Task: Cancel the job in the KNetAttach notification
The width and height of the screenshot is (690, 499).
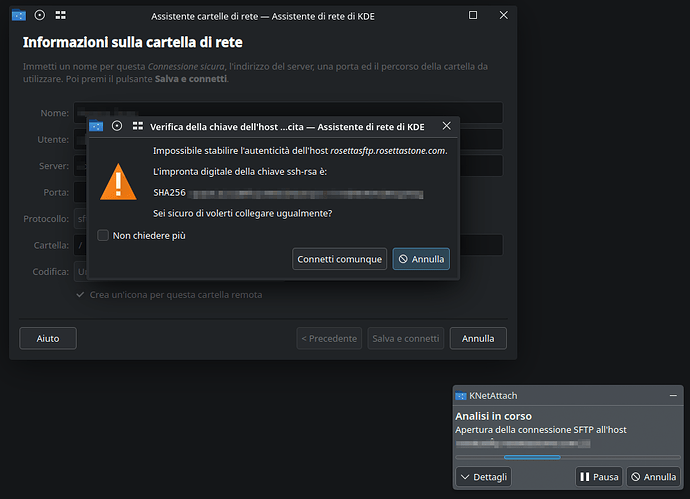Action: click(653, 477)
